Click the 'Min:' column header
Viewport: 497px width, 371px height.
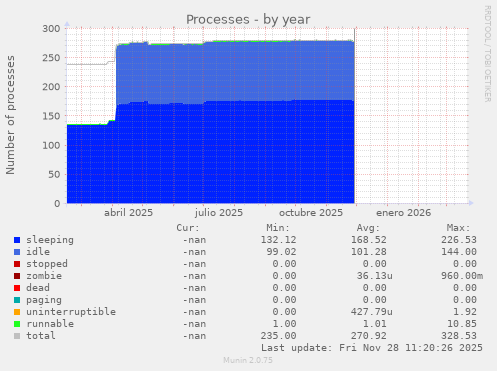point(278,228)
